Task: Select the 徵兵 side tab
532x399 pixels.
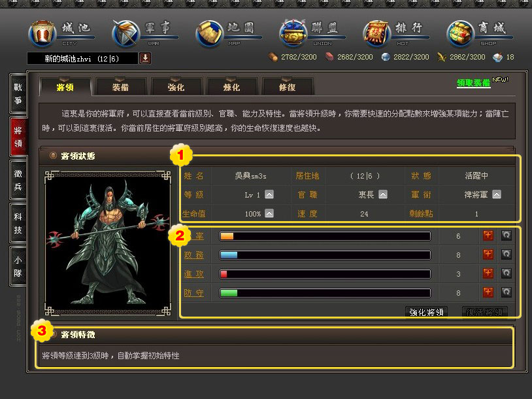Action: [18, 180]
